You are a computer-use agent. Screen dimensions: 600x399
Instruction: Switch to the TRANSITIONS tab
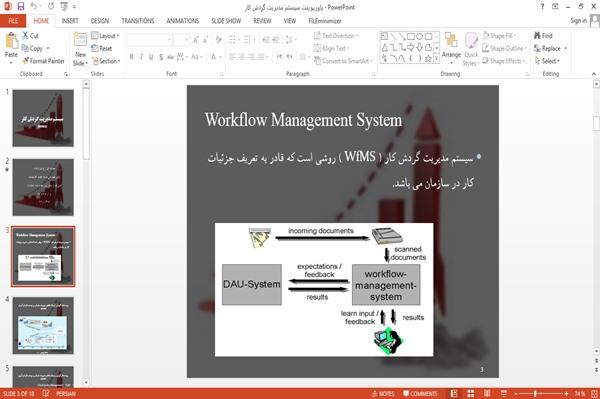pyautogui.click(x=138, y=21)
